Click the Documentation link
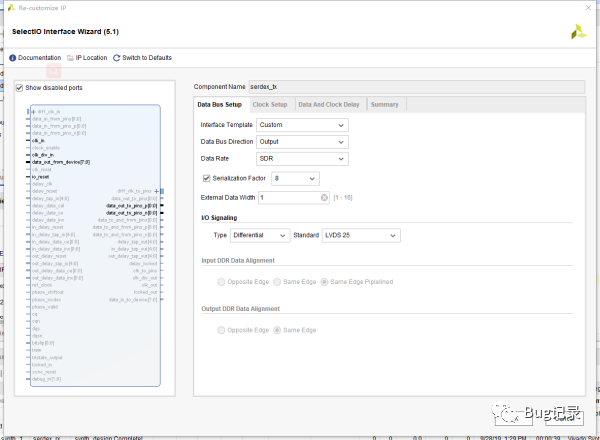The image size is (600, 440). tap(39, 58)
